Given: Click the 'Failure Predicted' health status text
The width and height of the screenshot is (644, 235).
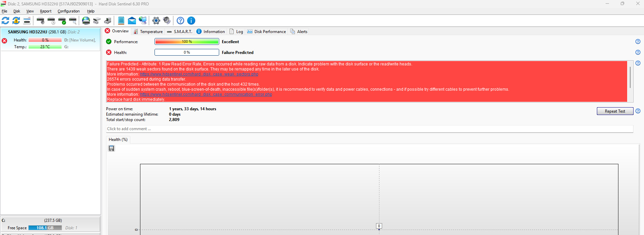Looking at the screenshot, I should 238,53.
